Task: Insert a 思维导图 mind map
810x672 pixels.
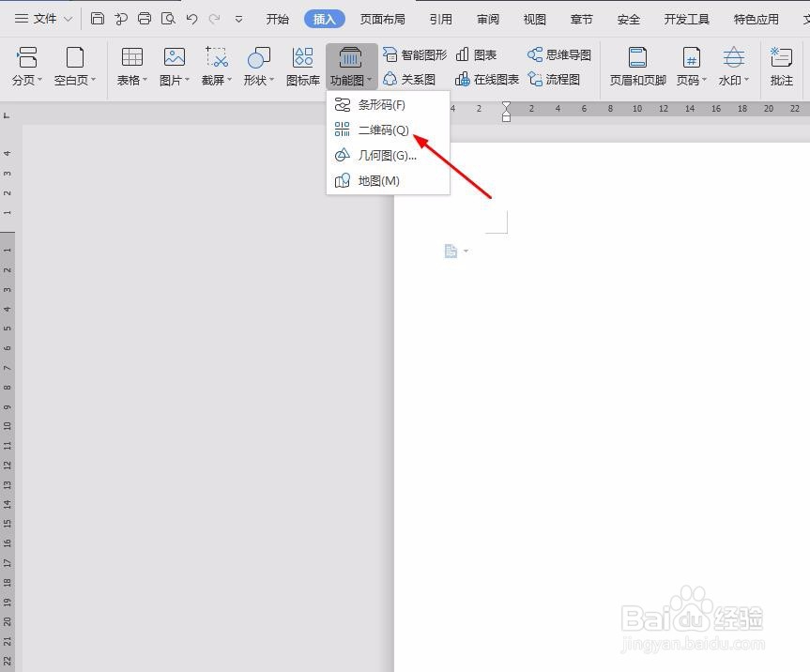Action: pyautogui.click(x=559, y=54)
